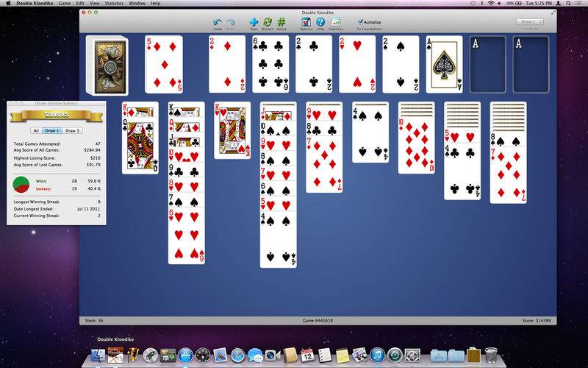Open Dashboard gauge icon in Dock

point(203,355)
